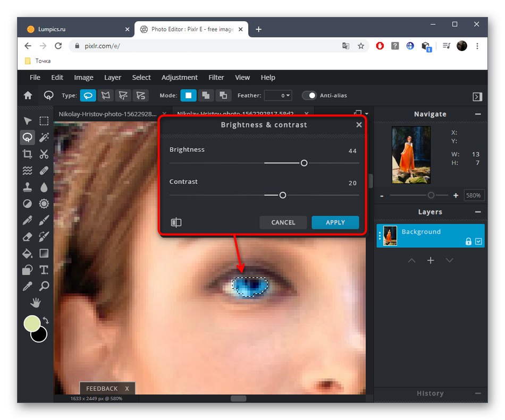The width and height of the screenshot is (505, 420).
Task: Select the Zoom magnifier tool
Action: tap(44, 286)
